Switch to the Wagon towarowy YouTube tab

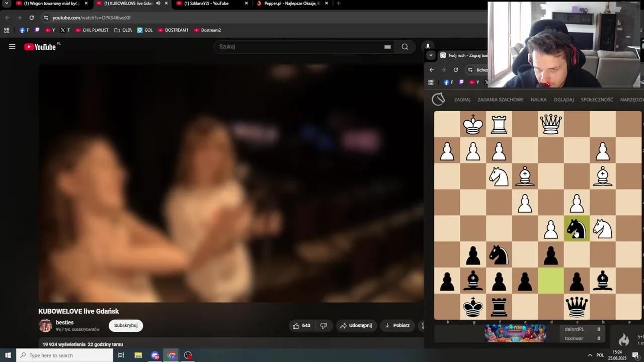point(52,4)
